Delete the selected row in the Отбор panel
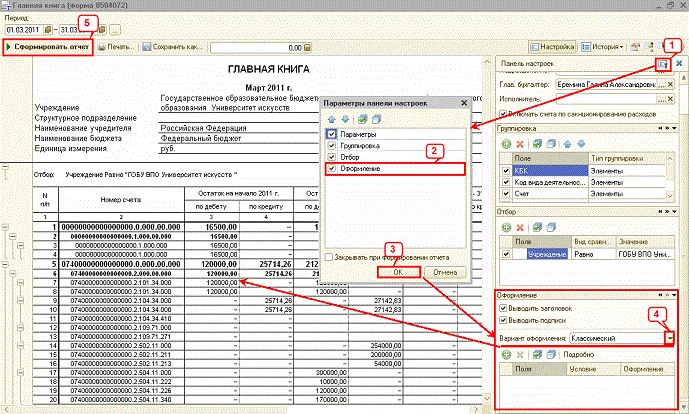This screenshot has width=689, height=414. (521, 227)
